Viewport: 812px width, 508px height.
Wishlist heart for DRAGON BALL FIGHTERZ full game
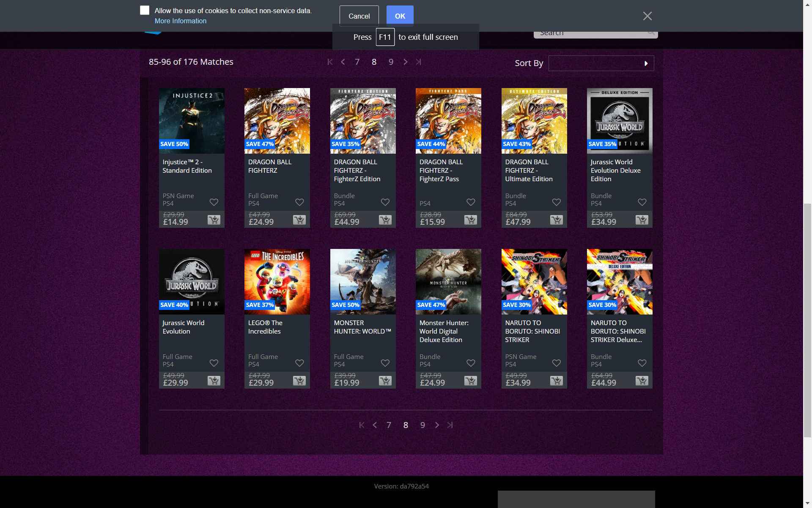click(299, 202)
